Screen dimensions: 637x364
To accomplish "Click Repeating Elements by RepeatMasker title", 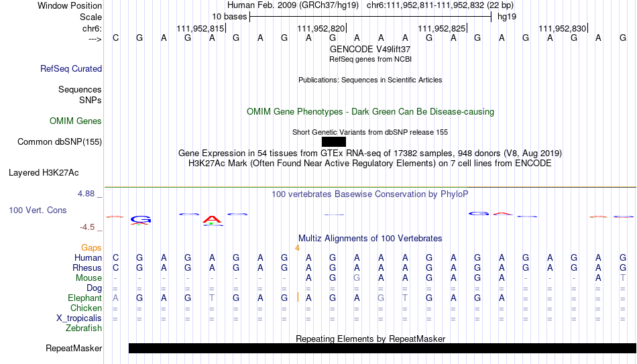I will pyautogui.click(x=370, y=339).
